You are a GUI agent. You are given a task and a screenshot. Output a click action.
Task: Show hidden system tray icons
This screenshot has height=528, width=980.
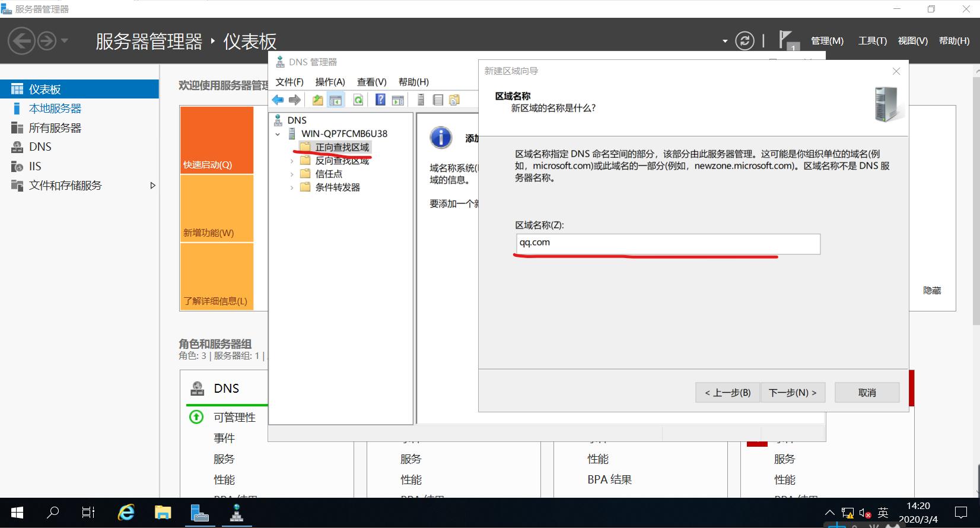click(829, 513)
